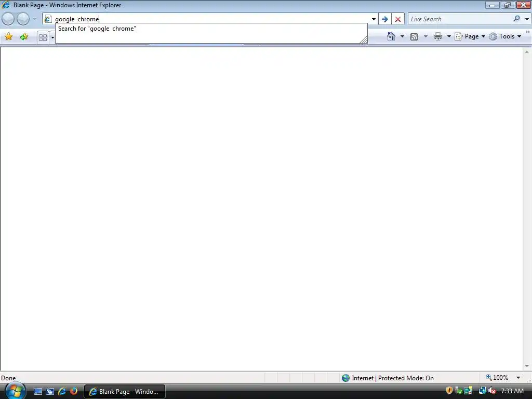532x399 pixels.
Task: Launch Internet Explorer from the quick launch
Action: click(62, 392)
